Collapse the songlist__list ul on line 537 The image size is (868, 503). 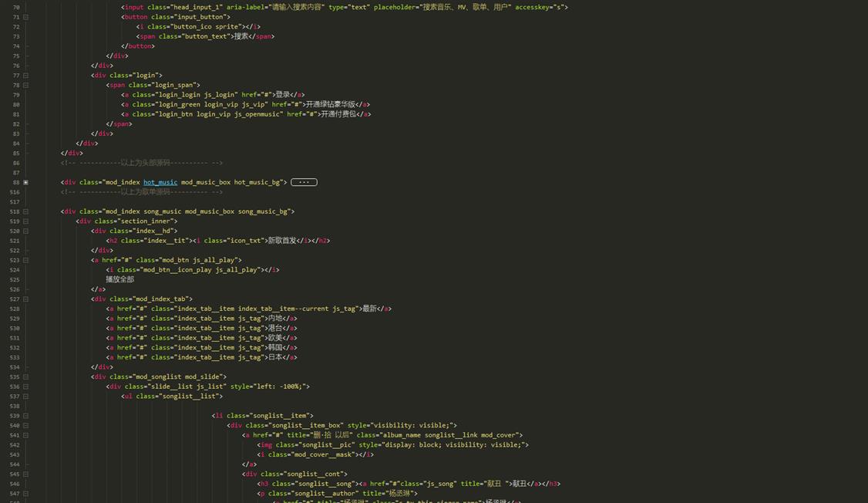coord(26,397)
